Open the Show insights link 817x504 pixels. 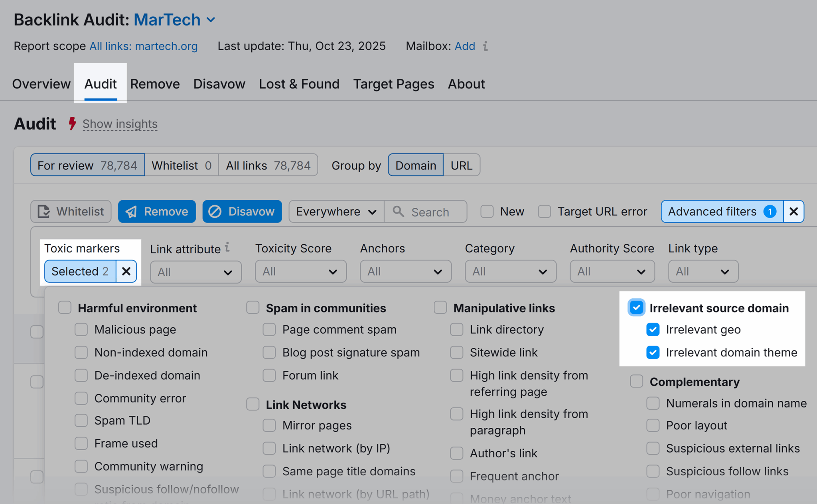(x=120, y=124)
